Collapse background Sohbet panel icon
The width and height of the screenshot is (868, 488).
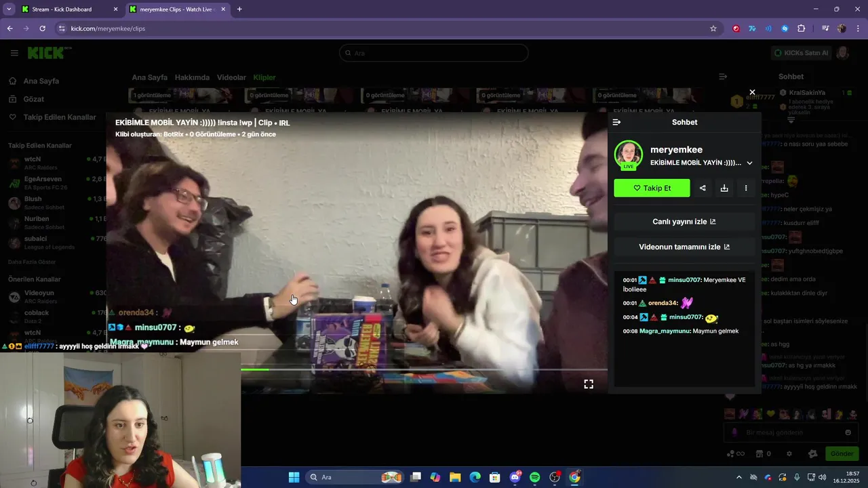[x=723, y=77]
